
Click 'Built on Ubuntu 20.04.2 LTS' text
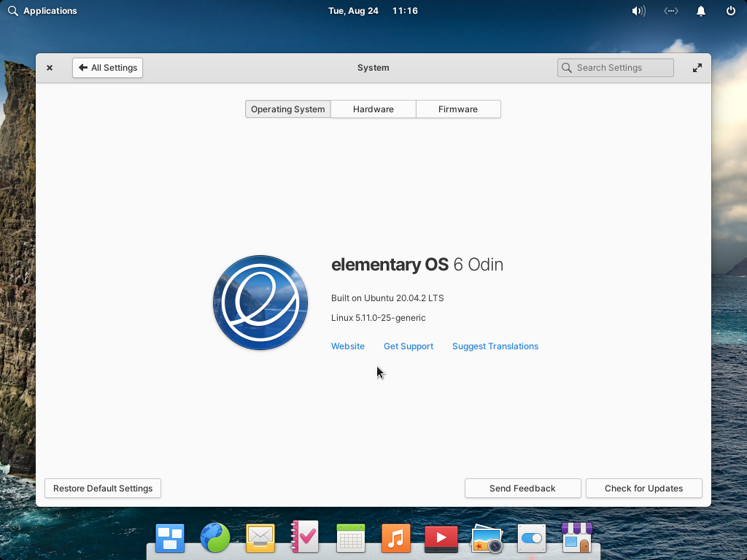tap(387, 298)
